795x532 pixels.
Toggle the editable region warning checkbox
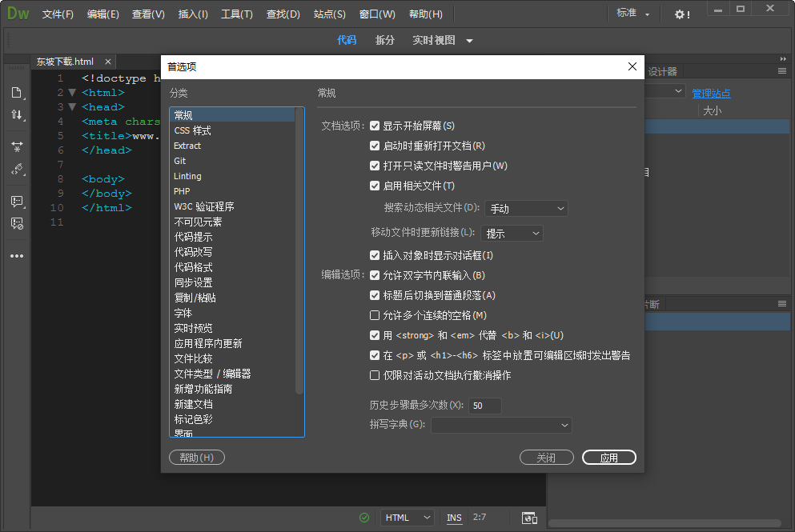375,355
